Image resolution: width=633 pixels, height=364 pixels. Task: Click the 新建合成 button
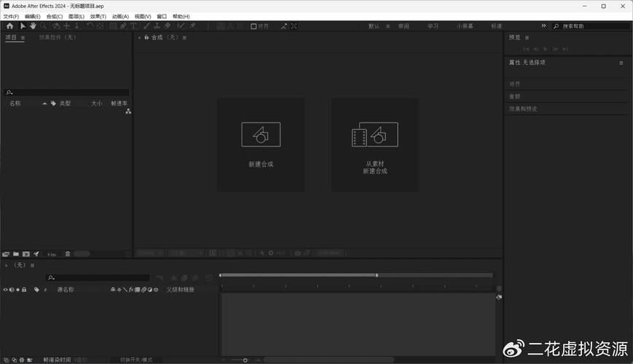(261, 145)
